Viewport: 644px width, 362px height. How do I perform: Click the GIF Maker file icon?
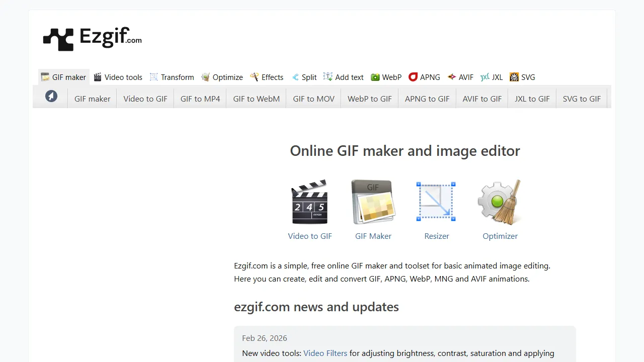tap(373, 201)
